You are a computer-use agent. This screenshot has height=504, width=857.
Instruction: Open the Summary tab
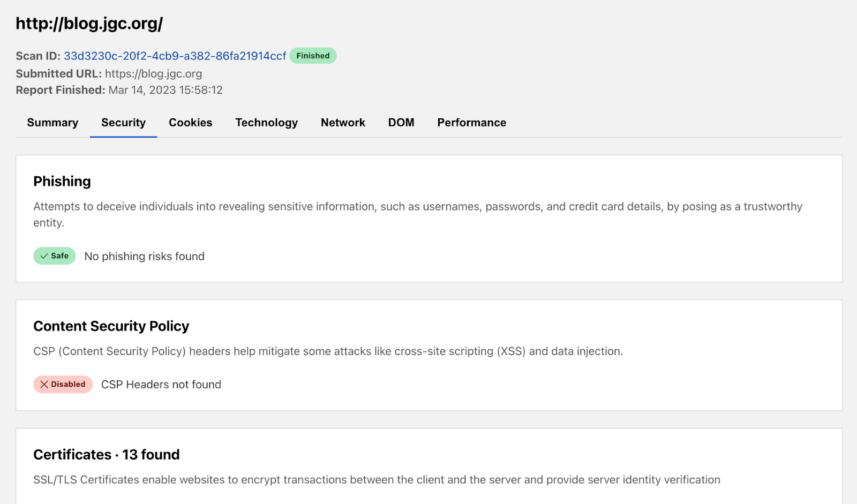[52, 123]
